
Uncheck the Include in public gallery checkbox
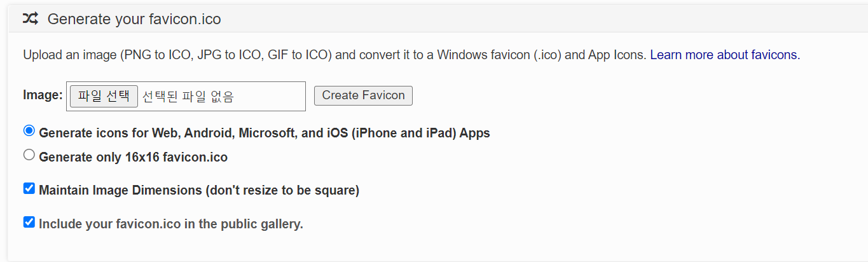point(29,222)
